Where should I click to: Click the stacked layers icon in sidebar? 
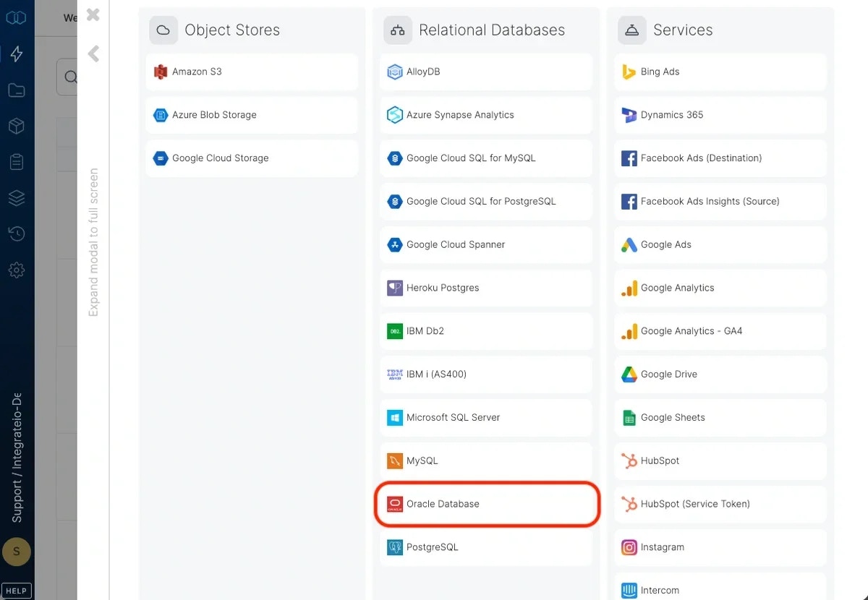coord(16,197)
